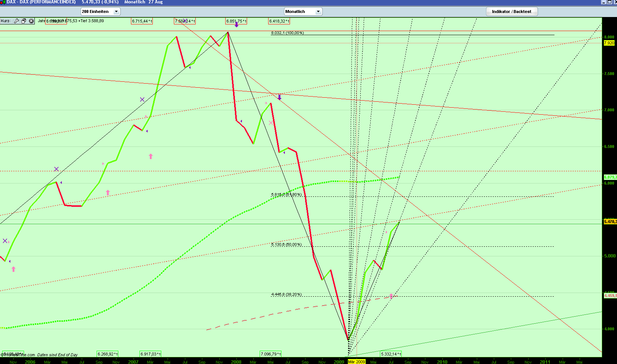Click the highlighted Mär 2009 axis label
Screen dimensions: 617x364
tap(357, 362)
